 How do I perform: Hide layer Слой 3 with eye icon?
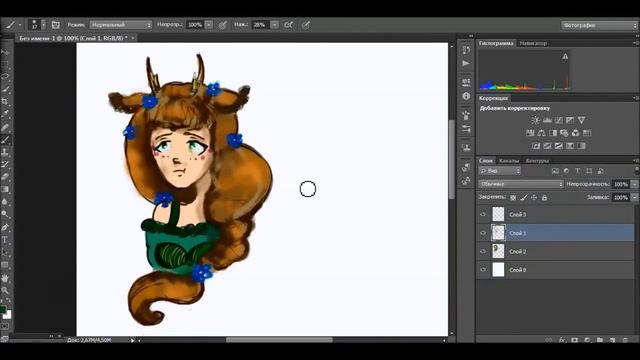tap(483, 214)
